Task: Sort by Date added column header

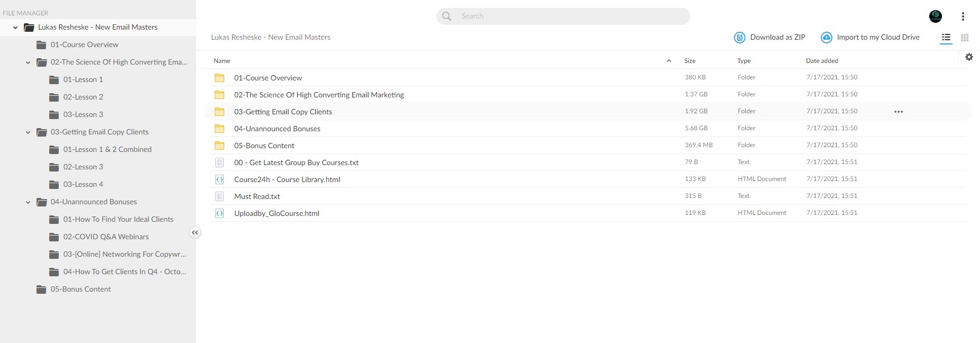Action: tap(822, 61)
